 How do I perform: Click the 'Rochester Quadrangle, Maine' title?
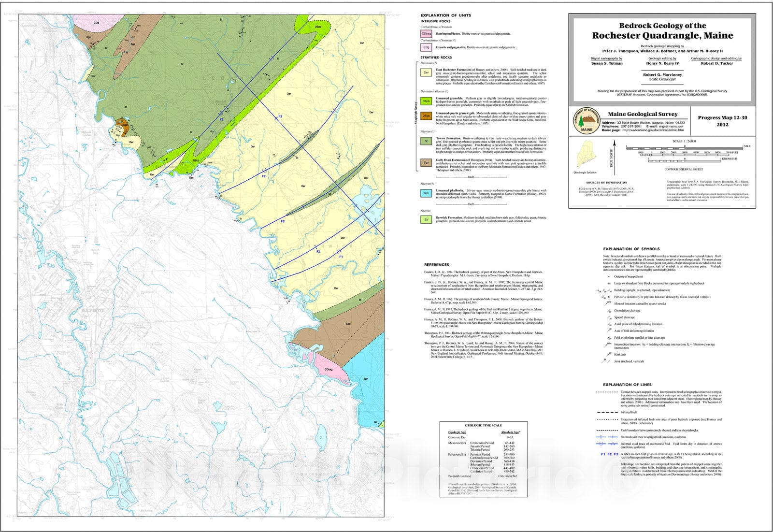pyautogui.click(x=662, y=35)
